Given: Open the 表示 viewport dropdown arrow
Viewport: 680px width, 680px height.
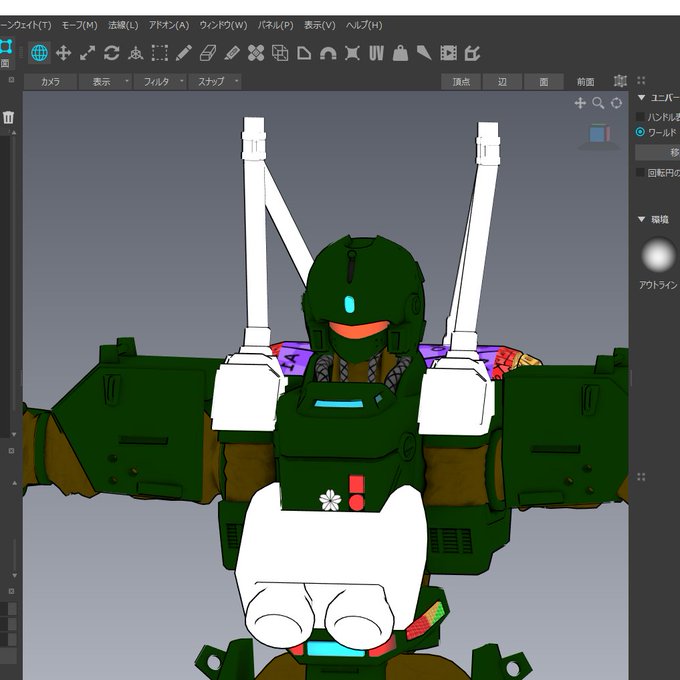Looking at the screenshot, I should [127, 81].
